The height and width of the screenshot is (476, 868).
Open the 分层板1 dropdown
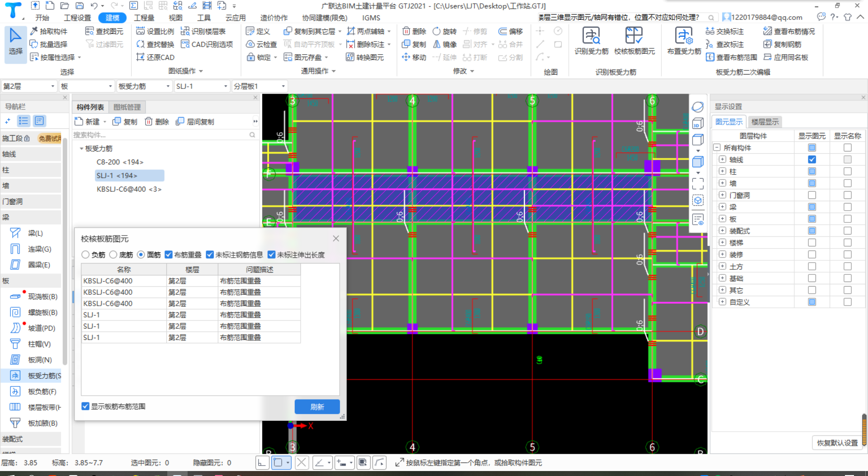[260, 86]
